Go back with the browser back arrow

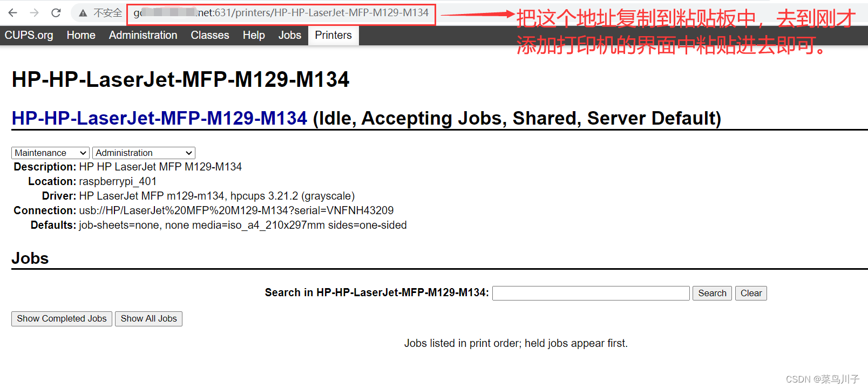[x=13, y=12]
